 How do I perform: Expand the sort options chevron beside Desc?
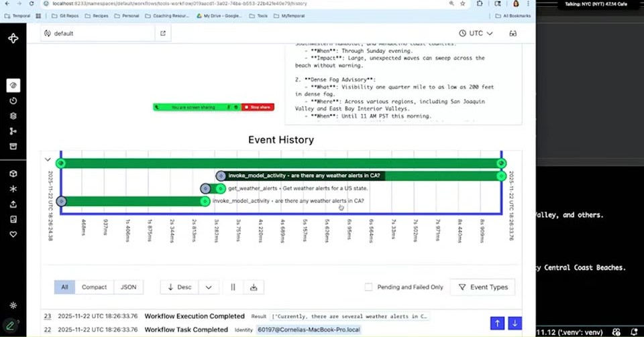coord(209,287)
